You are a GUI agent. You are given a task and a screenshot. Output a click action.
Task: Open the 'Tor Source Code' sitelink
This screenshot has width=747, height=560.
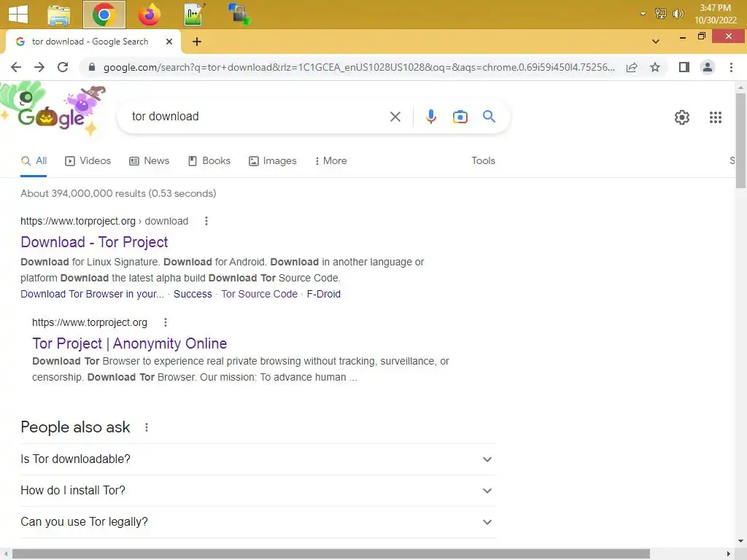(x=259, y=295)
